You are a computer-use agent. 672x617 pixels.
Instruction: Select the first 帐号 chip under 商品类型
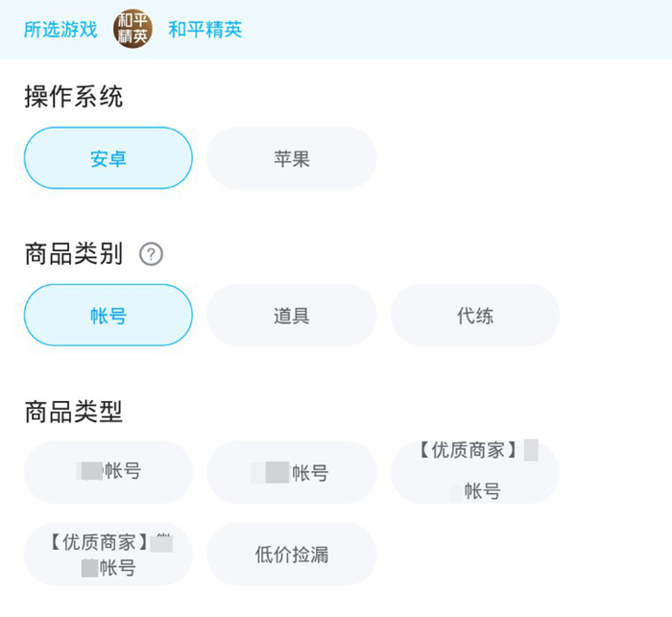click(108, 472)
